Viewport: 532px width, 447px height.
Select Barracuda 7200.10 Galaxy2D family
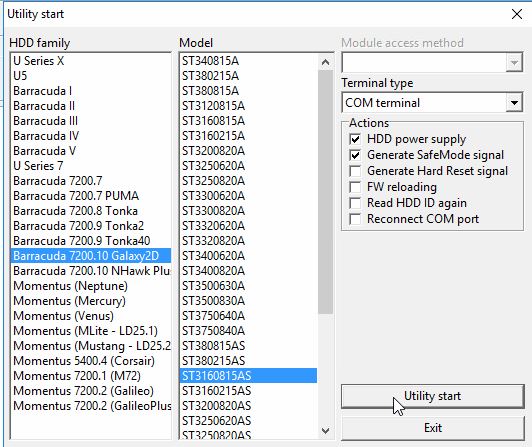pos(91,256)
